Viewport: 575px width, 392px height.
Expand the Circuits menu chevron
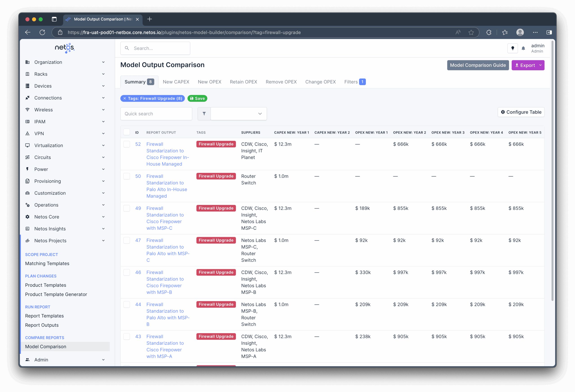coord(103,157)
